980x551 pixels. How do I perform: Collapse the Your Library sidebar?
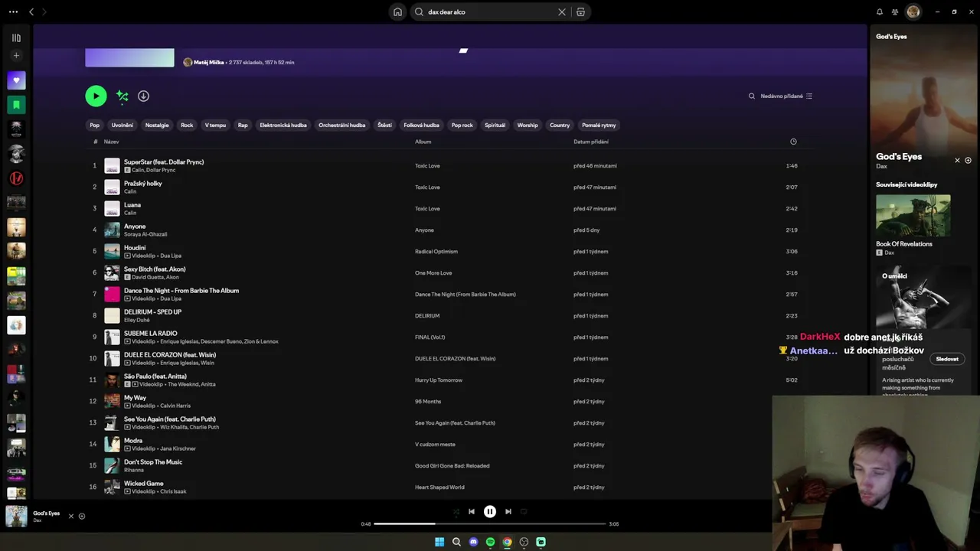[16, 37]
